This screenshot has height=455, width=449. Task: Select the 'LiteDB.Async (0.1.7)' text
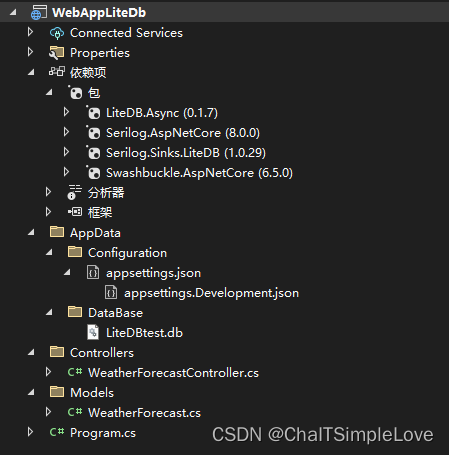point(162,113)
